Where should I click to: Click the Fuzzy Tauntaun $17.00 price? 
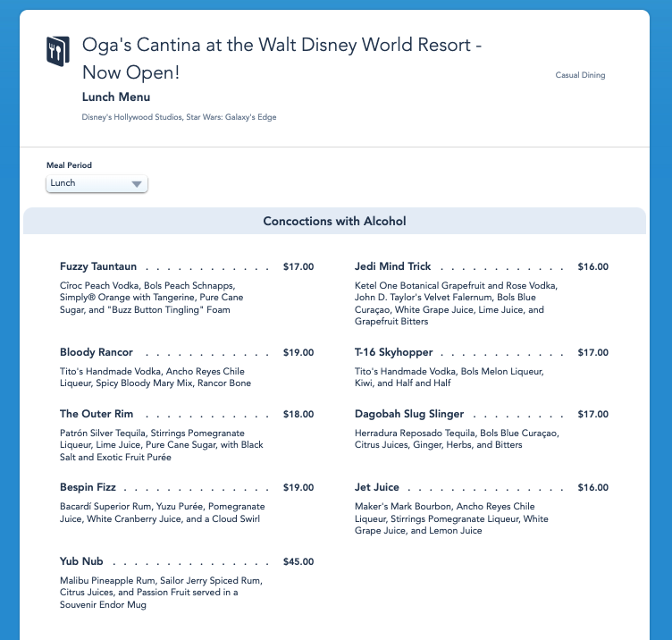tap(298, 266)
